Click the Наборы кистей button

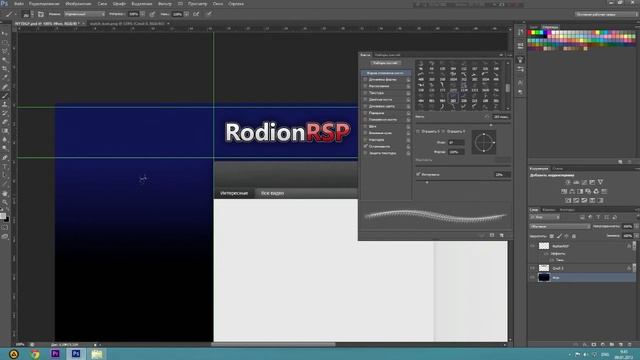[386, 63]
